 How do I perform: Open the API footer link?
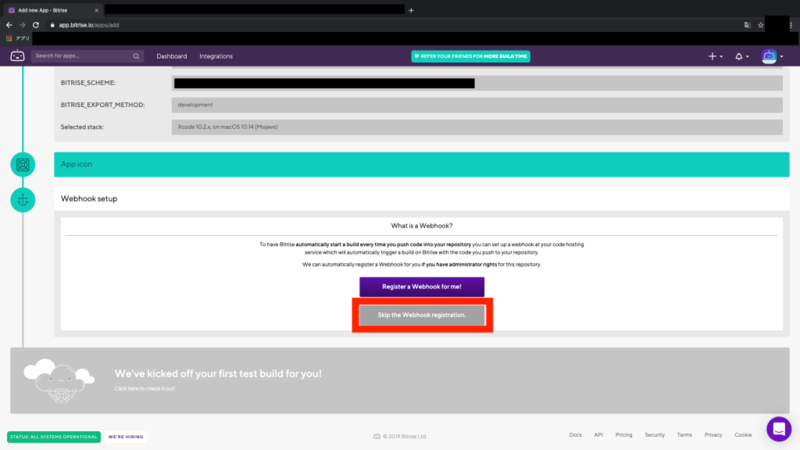click(x=598, y=435)
